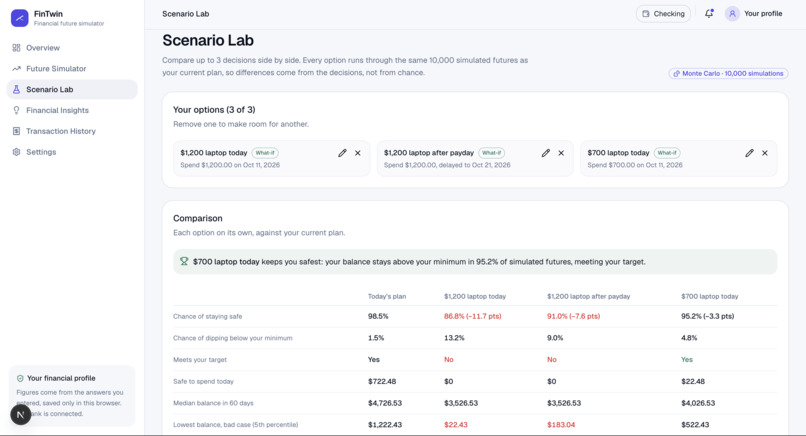Click What-if tag on $1,200 laptop after payday
The width and height of the screenshot is (806, 436).
[x=491, y=153]
